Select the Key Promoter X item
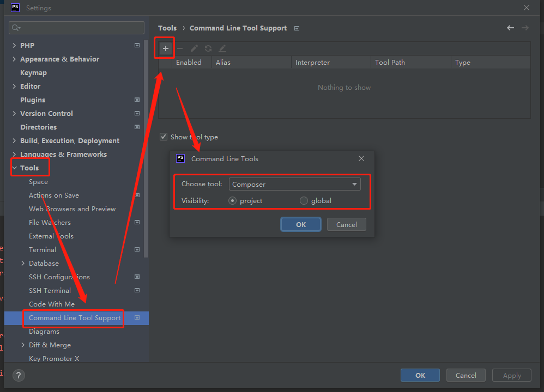This screenshot has height=392, width=544. (x=54, y=358)
